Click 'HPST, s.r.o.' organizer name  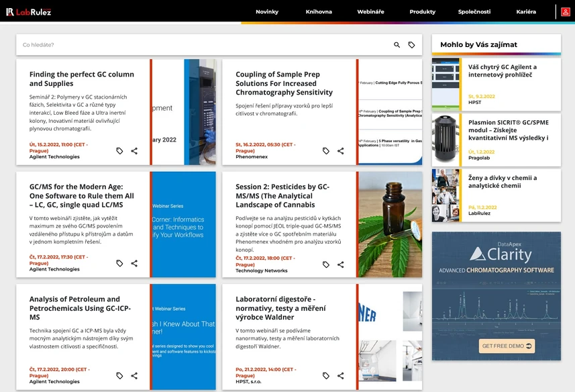pyautogui.click(x=248, y=381)
